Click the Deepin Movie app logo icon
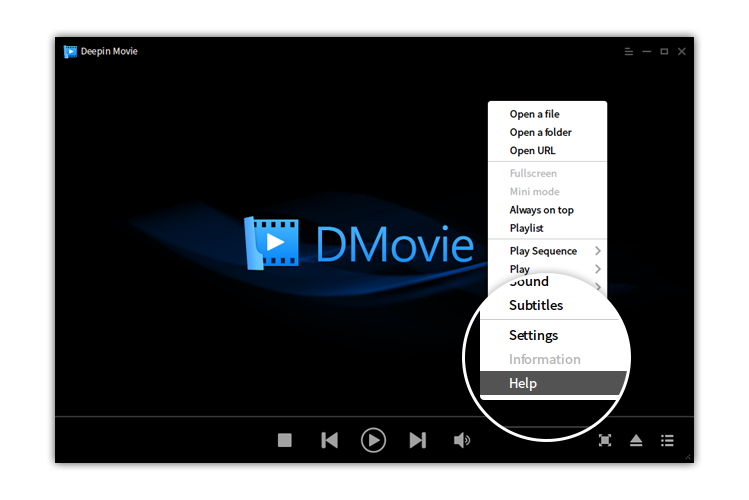Screen dimensions: 749x500 point(70,51)
